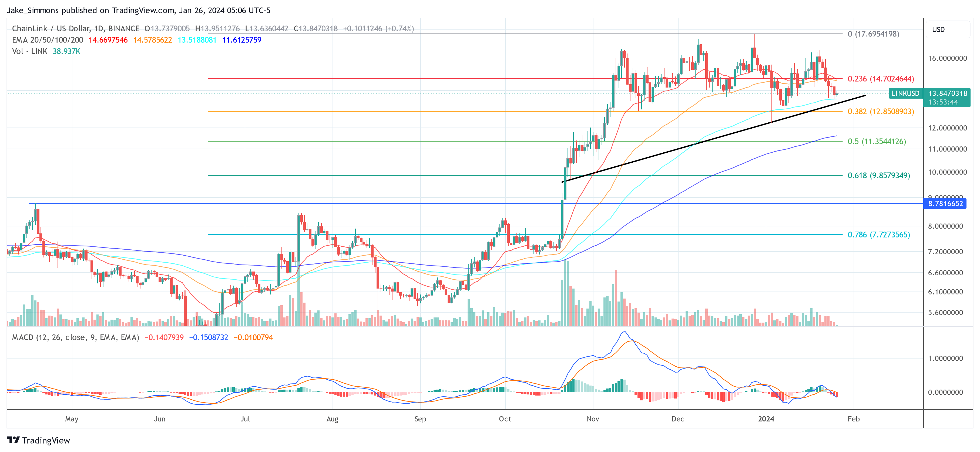
Task: Click the 8.0000000 price axis label
Action: [x=946, y=226]
